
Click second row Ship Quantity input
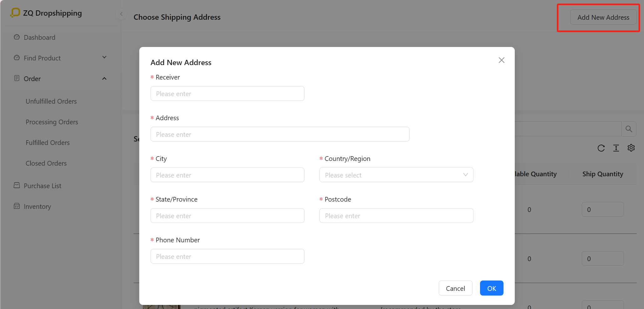click(603, 259)
